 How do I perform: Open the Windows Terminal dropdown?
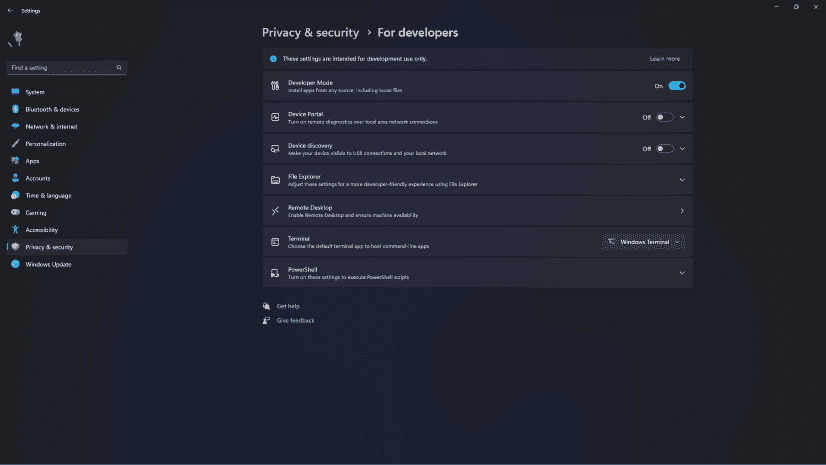(x=645, y=242)
